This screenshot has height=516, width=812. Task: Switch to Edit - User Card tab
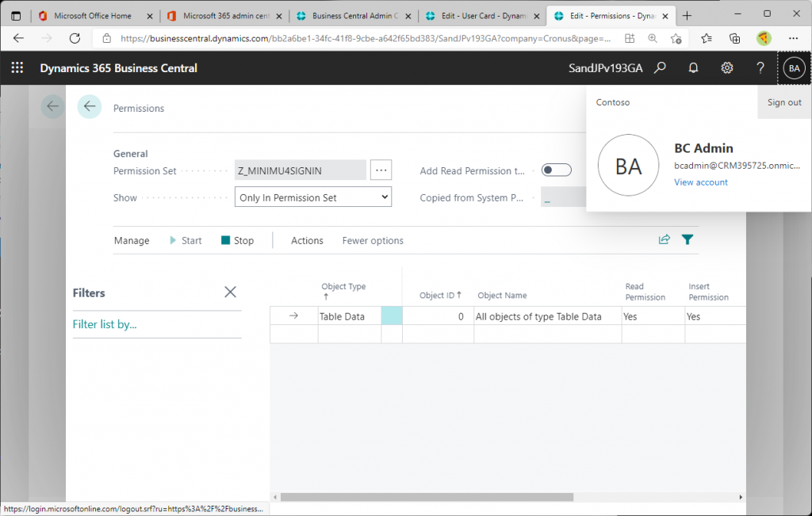[484, 16]
